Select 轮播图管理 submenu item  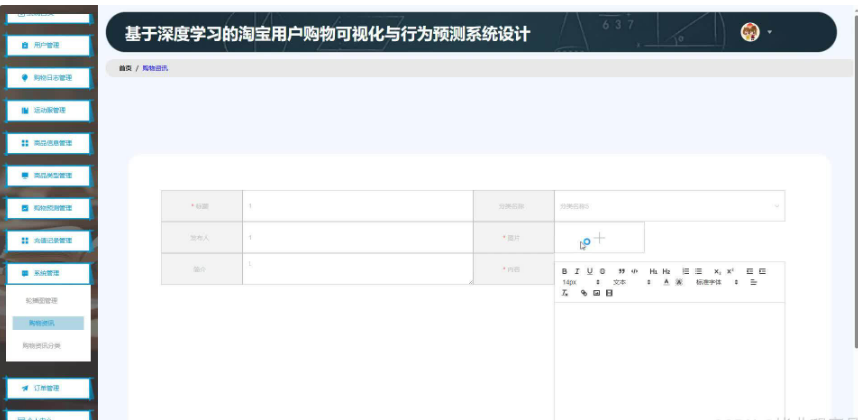[42, 301]
